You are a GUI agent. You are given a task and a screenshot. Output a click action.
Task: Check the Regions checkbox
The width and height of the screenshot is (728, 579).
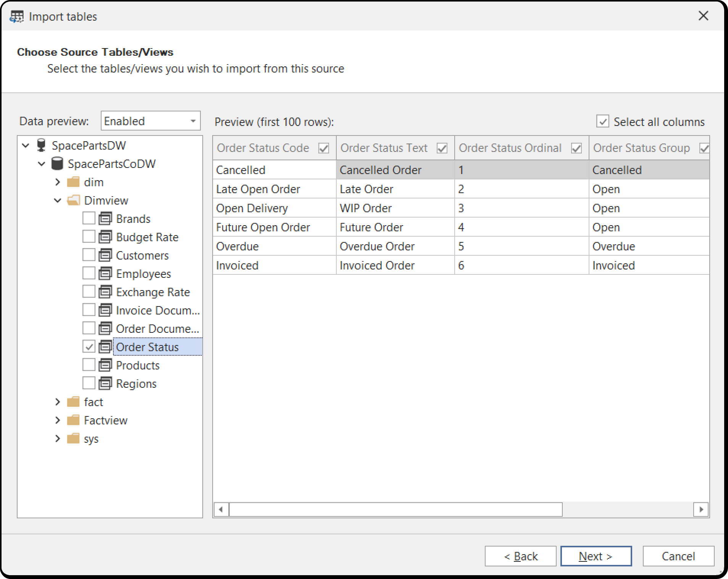[89, 383]
